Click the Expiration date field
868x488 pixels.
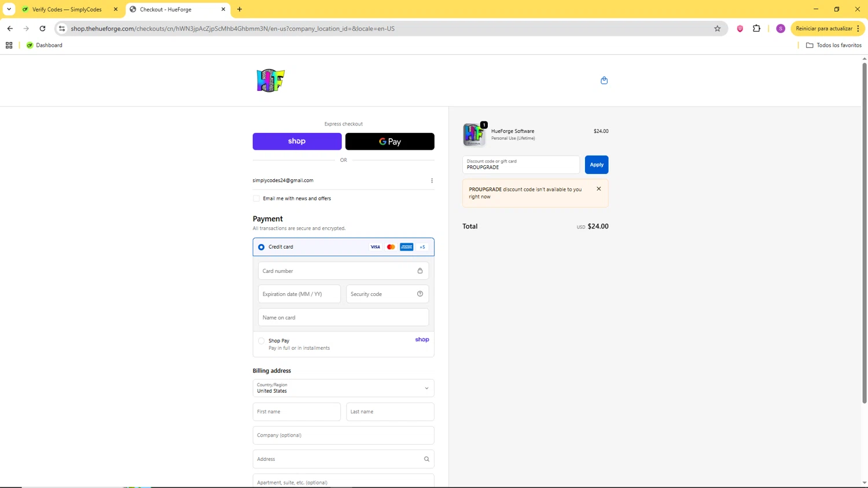tap(299, 294)
